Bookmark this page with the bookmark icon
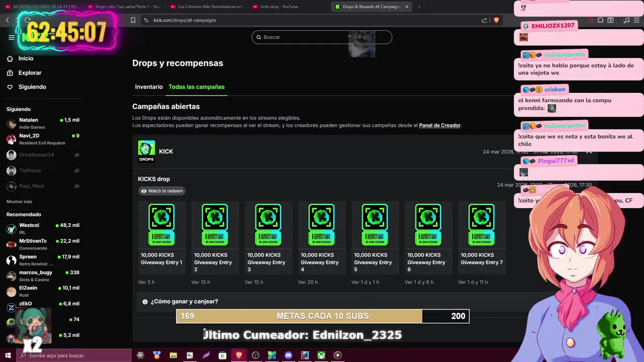 pos(133,20)
